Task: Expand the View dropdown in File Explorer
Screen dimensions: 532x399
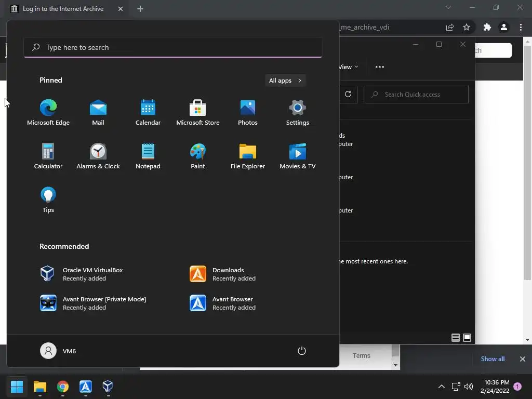Action: (x=349, y=67)
